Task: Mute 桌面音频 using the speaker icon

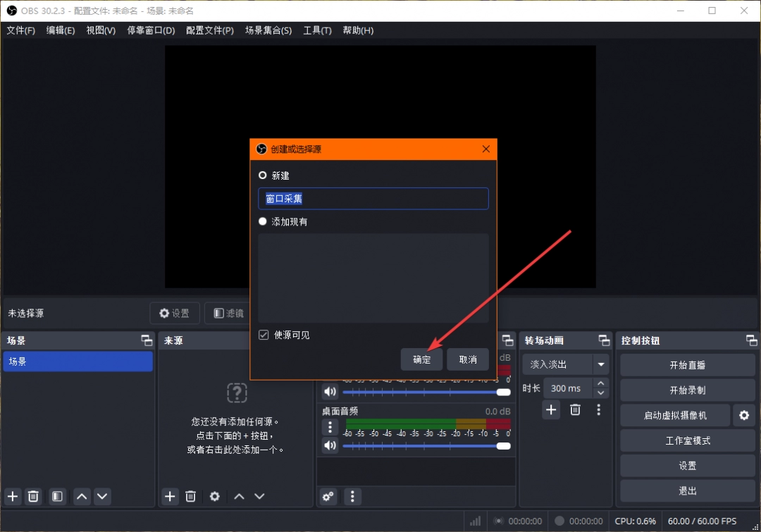Action: pos(330,445)
